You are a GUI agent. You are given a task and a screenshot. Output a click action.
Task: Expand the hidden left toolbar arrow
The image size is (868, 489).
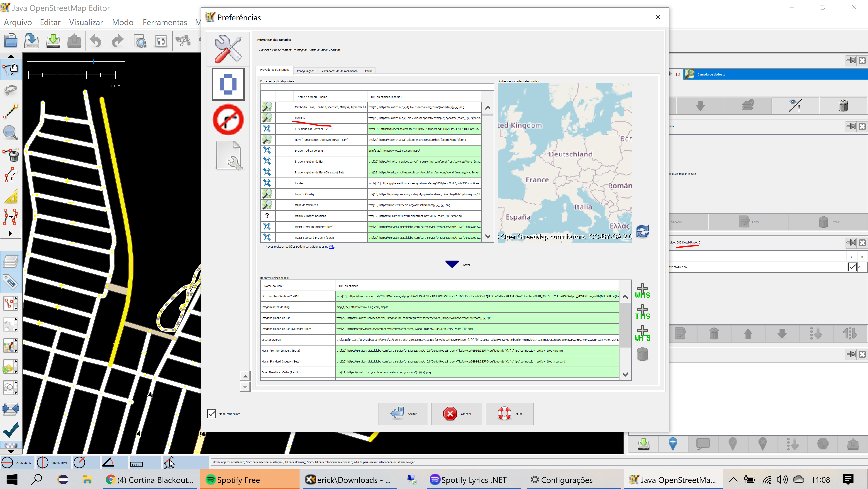10,233
